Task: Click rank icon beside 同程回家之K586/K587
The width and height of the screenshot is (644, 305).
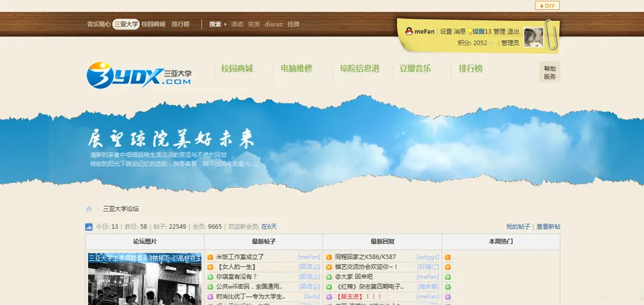Action: point(329,257)
